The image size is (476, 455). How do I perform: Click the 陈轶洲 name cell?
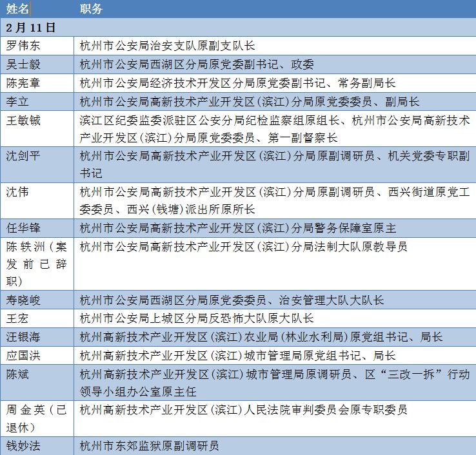click(x=36, y=264)
